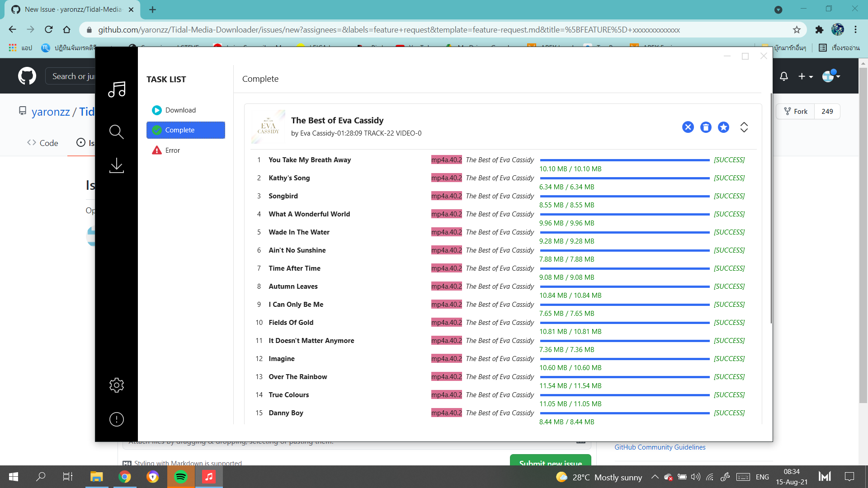Click the Songbird download progress bar
Viewport: 868px width, 488px height.
pyautogui.click(x=624, y=196)
